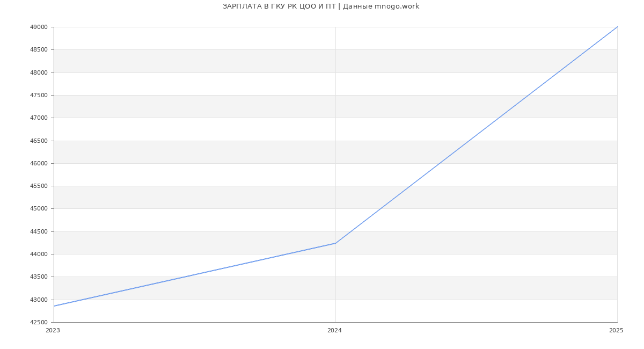The height and width of the screenshot is (349, 644).
Task: Click the 49000 y-axis label
Action: pos(39,27)
